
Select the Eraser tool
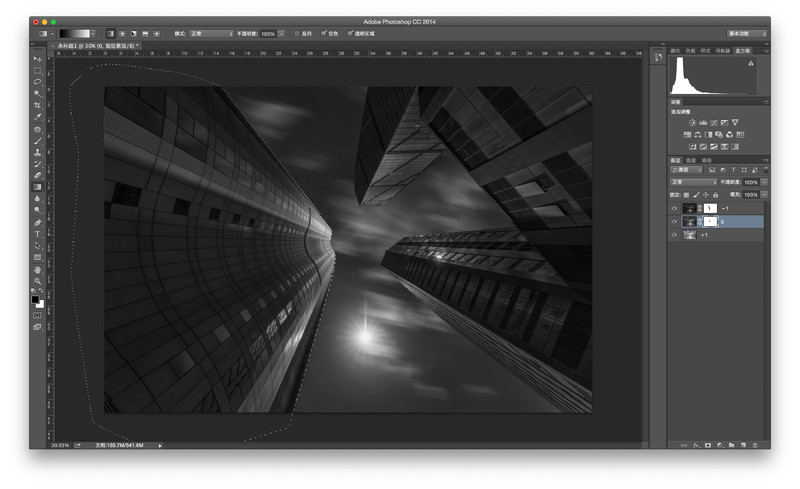(37, 175)
